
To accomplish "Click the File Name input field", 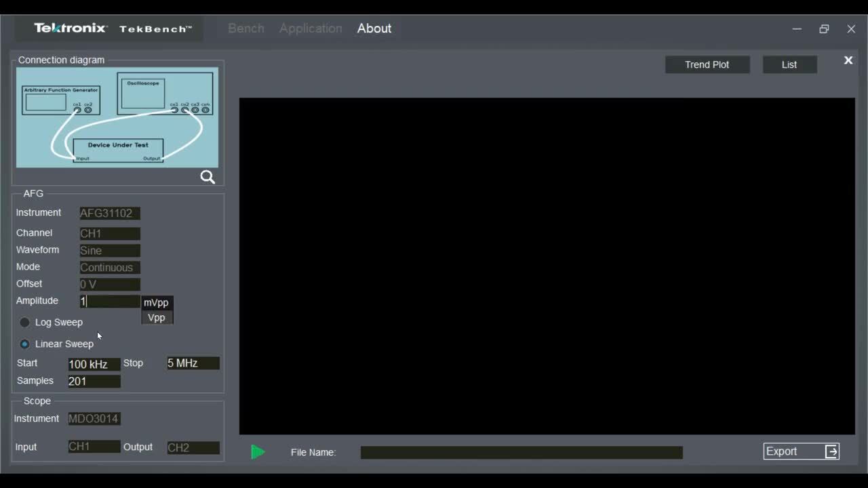I will point(521,452).
